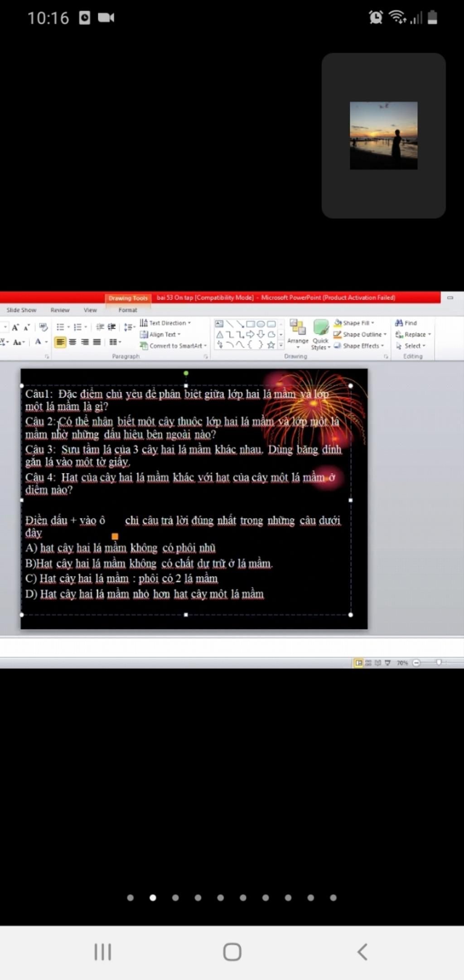This screenshot has width=464, height=980.
Task: Click the zoom slider handle
Action: (x=439, y=662)
